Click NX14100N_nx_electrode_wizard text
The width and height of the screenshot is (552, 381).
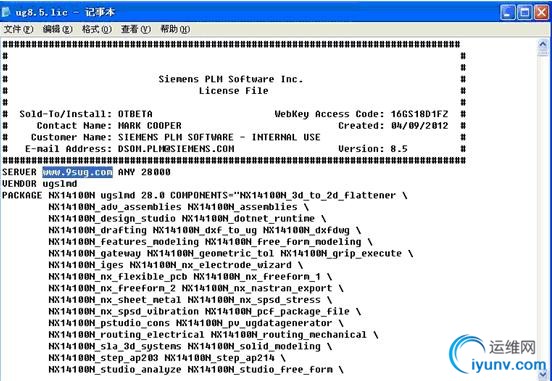coord(211,265)
